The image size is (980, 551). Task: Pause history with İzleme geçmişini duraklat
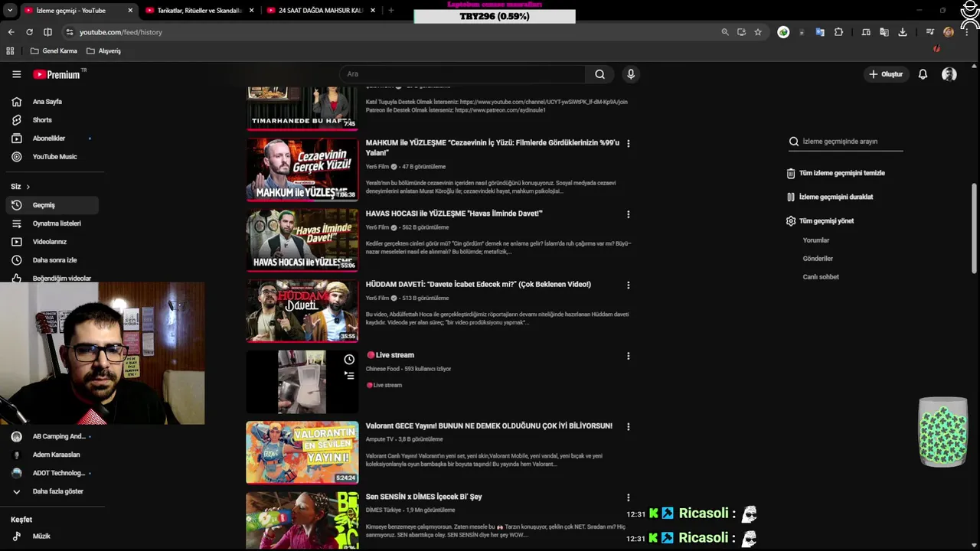tap(830, 197)
